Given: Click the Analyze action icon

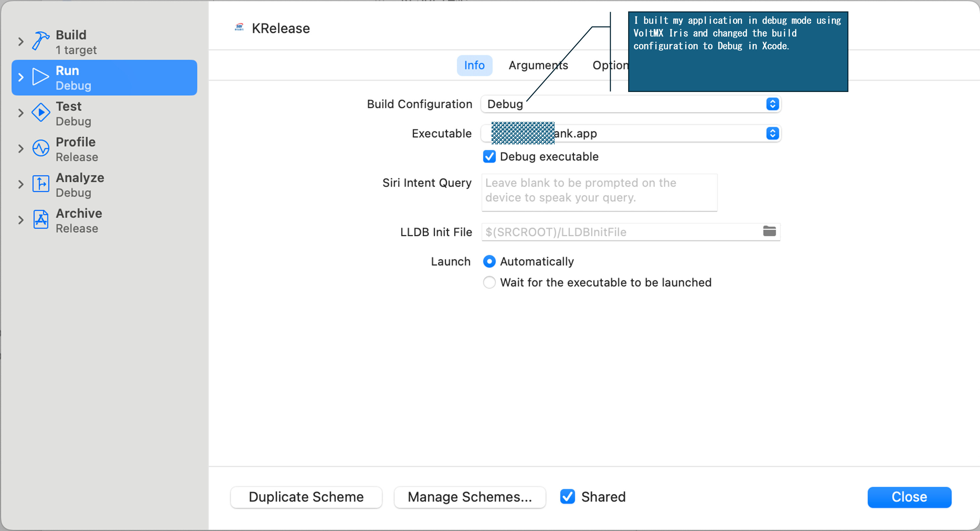Looking at the screenshot, I should click(x=40, y=184).
